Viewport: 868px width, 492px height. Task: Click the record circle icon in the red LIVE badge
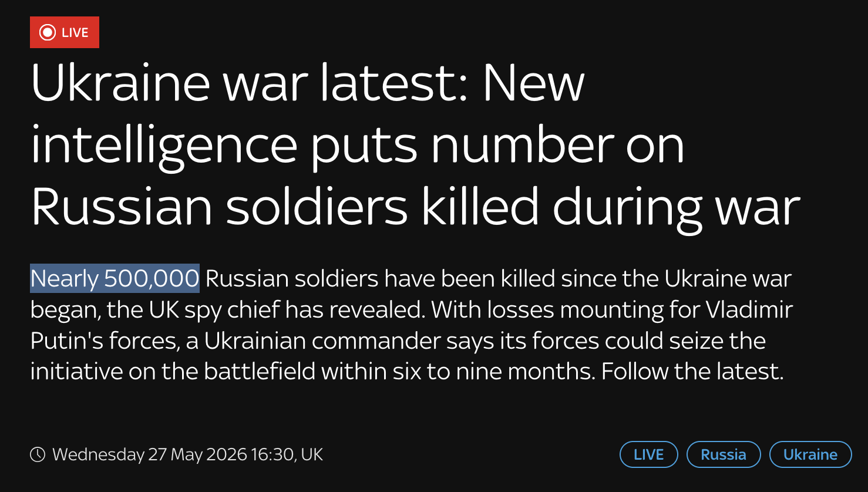coord(48,32)
